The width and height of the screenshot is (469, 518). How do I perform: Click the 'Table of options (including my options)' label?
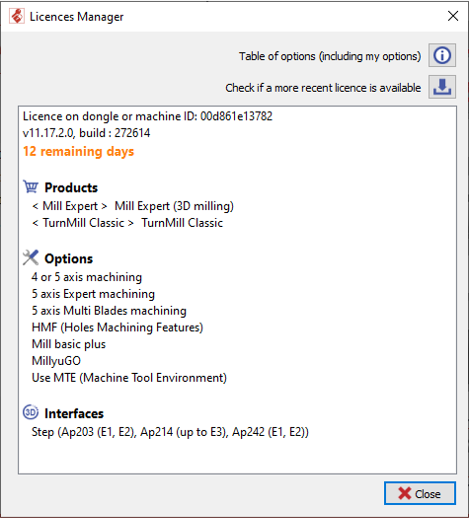[x=330, y=56]
